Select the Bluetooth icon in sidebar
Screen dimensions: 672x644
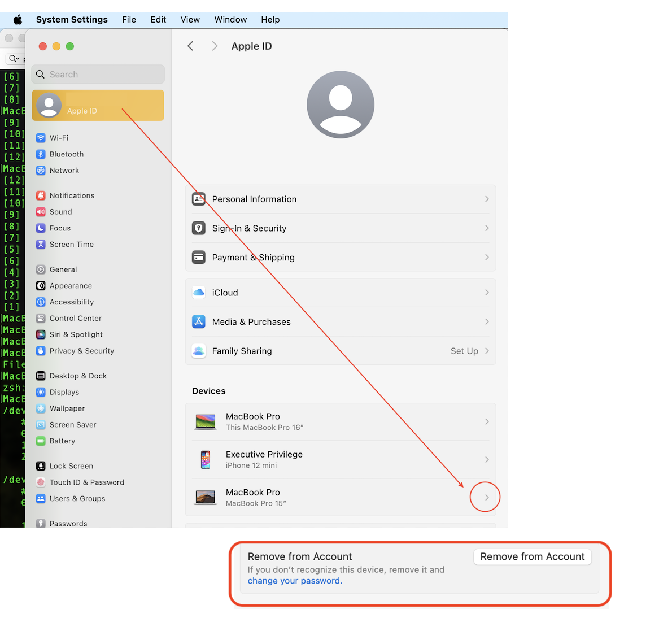point(41,154)
